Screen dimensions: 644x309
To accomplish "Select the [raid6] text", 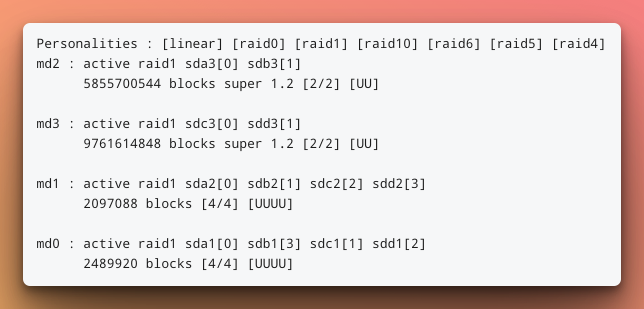I will pyautogui.click(x=454, y=44).
